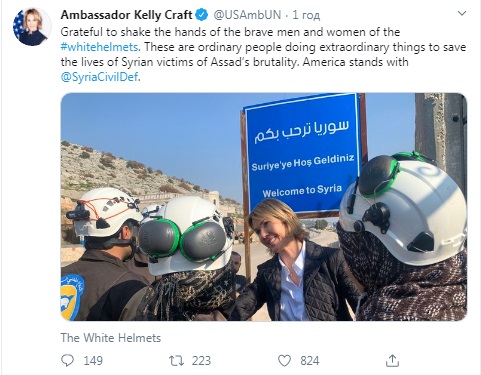This screenshot has height=375, width=481.
Task: Open the share upload icon
Action: [392, 361]
